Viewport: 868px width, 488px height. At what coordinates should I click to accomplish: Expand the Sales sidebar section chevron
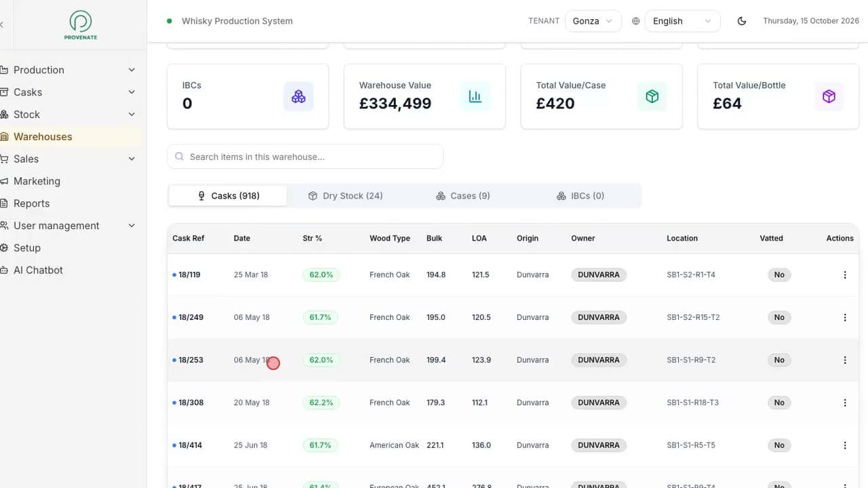point(132,159)
